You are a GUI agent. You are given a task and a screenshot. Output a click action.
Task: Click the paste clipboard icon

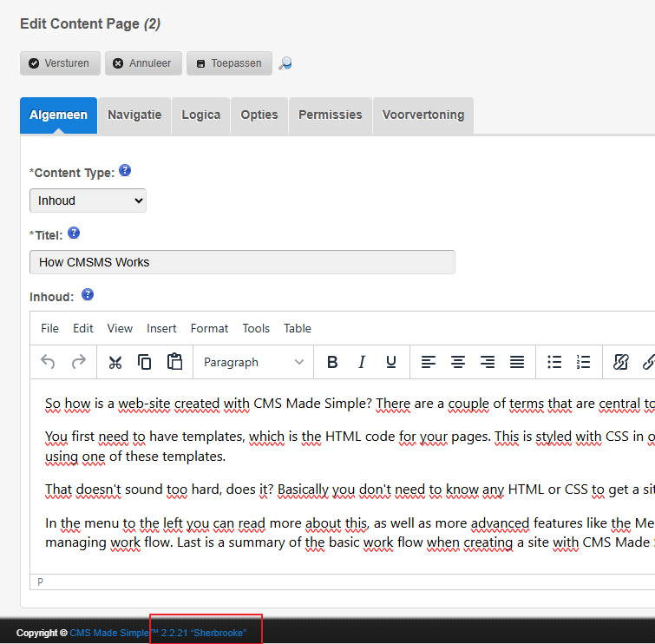pos(175,362)
